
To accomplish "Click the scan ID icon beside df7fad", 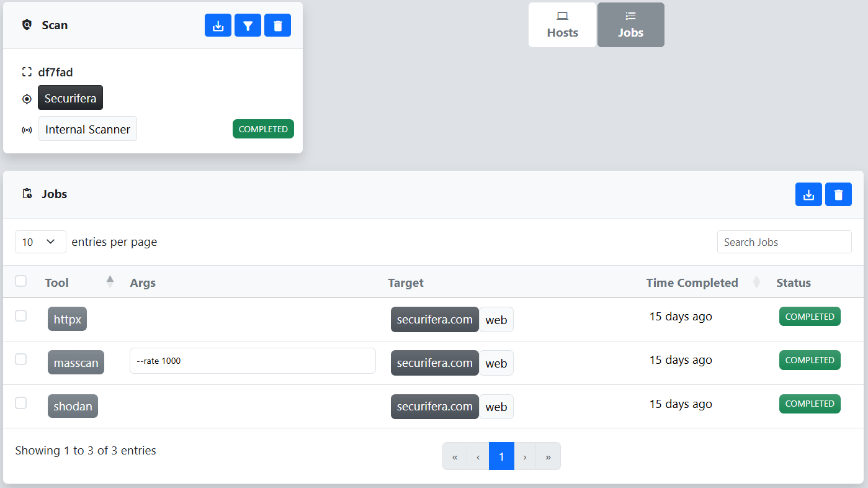I will [27, 72].
